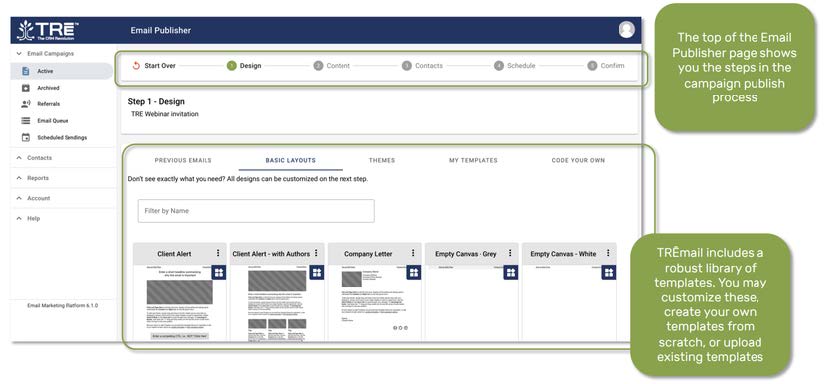Click the Active document icon
This screenshot has width=827, height=384.
point(25,71)
